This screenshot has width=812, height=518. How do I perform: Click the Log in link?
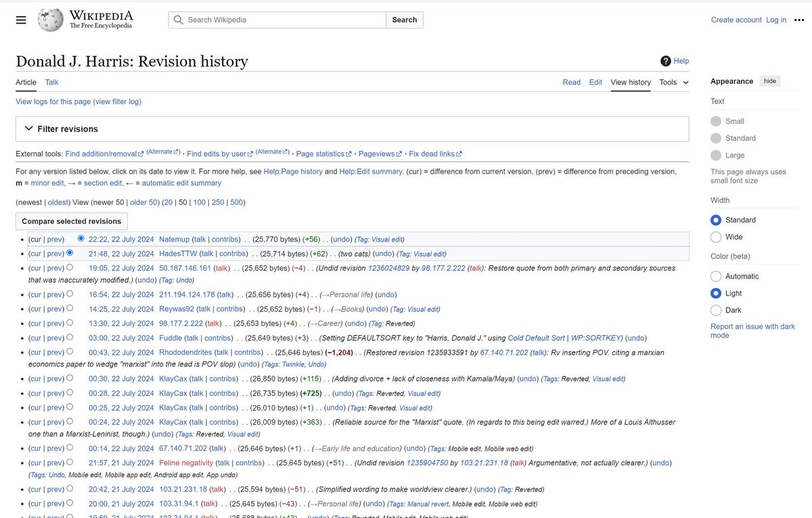(776, 20)
